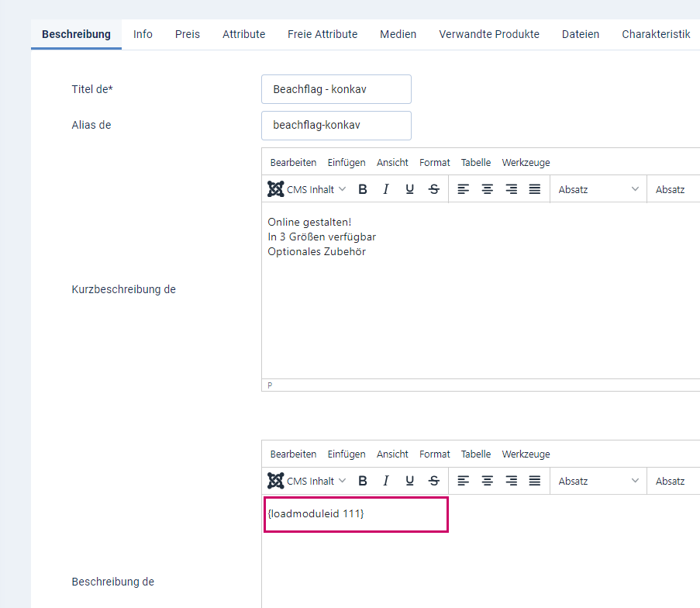The image size is (700, 608).
Task: Open Tabelle menu in Kurzbeschreibung editor
Action: tap(476, 163)
